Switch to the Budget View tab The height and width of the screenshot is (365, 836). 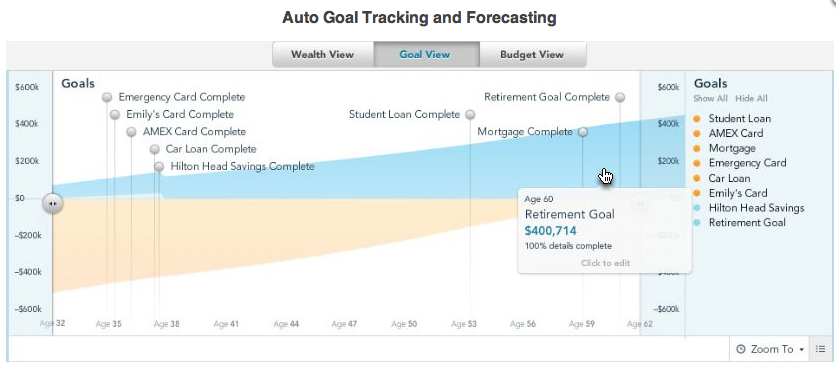[532, 54]
